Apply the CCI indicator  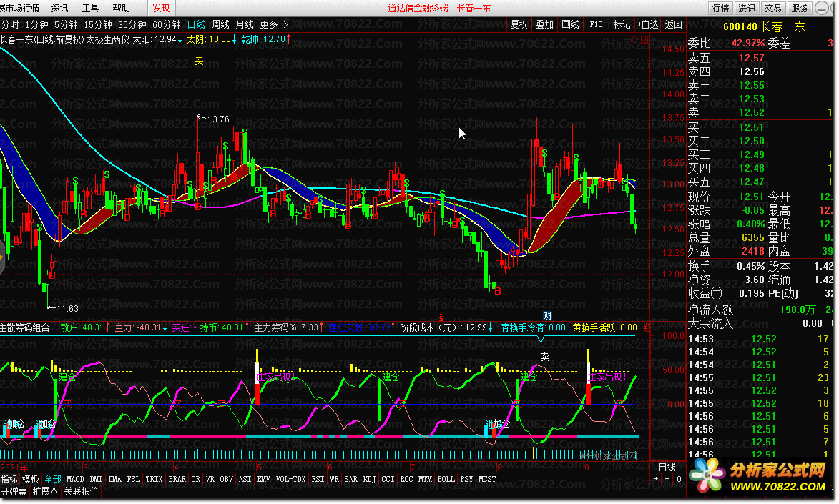pos(388,480)
